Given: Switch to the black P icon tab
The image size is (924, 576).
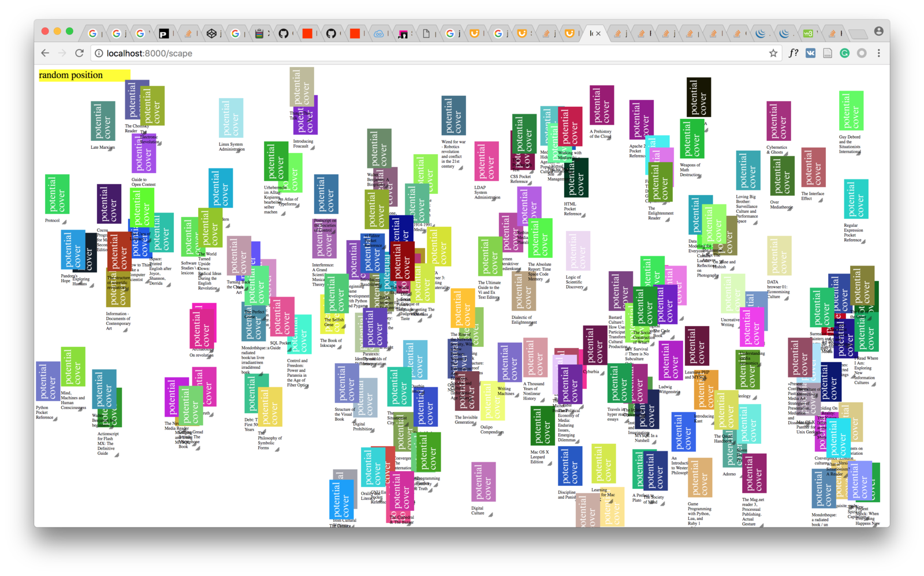Looking at the screenshot, I should 164,34.
